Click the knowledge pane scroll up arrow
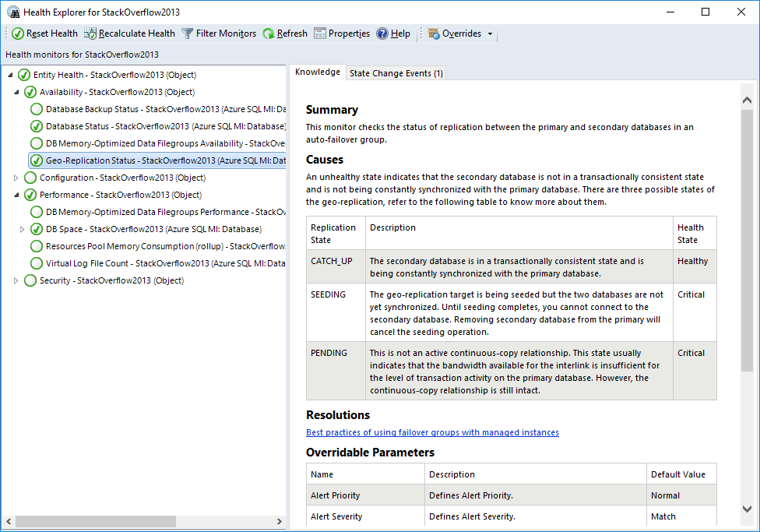Screen dimensions: 760x532 tap(747, 100)
